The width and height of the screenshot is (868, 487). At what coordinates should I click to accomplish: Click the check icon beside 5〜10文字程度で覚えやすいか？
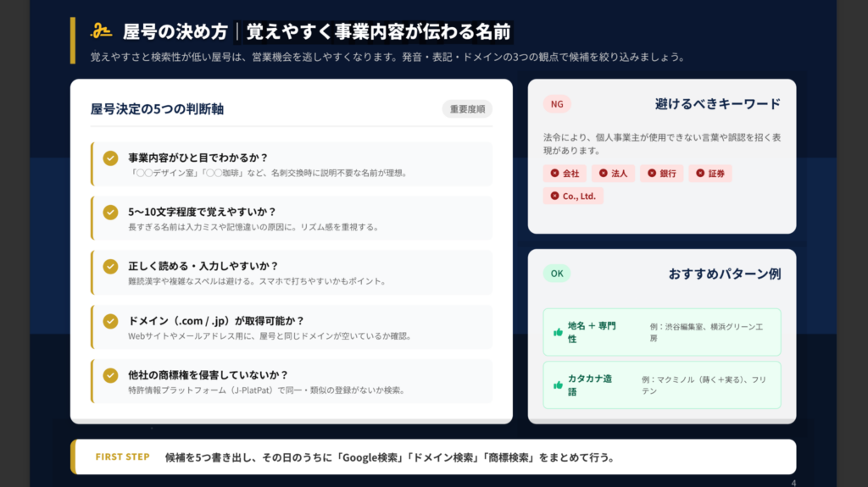[110, 212]
